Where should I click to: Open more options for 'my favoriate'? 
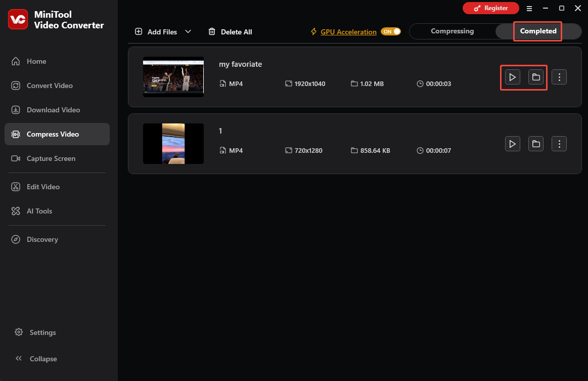(559, 77)
